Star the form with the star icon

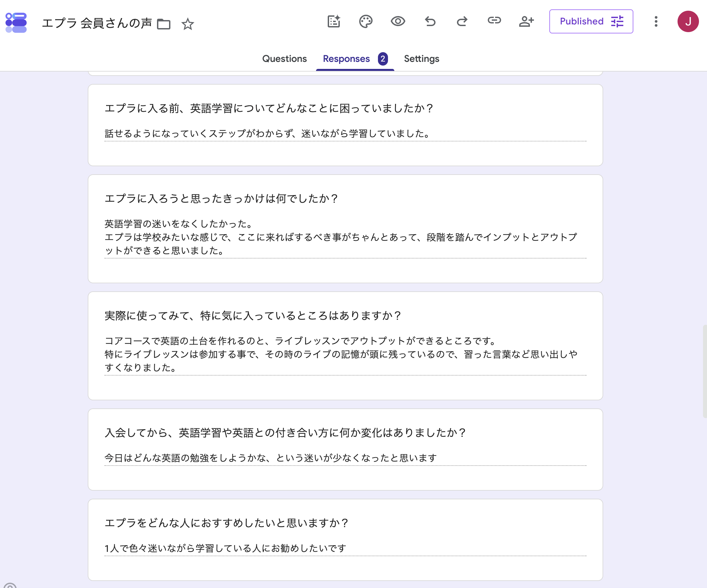pos(187,24)
